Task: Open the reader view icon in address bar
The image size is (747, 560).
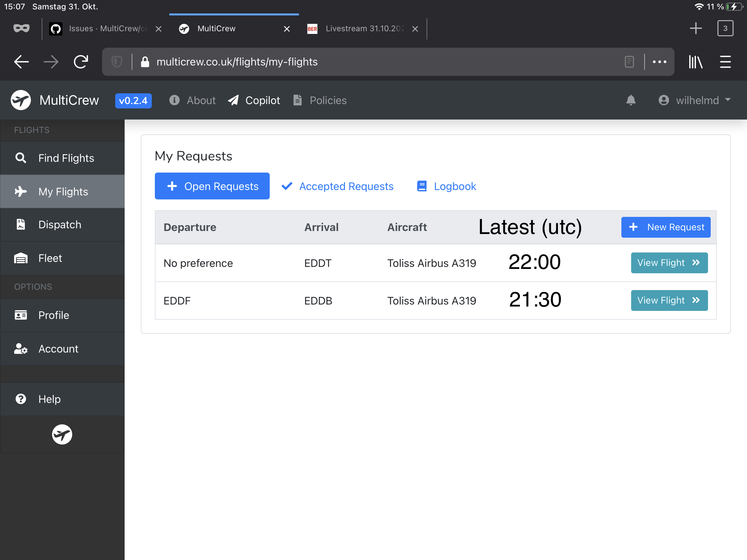Action: point(629,62)
